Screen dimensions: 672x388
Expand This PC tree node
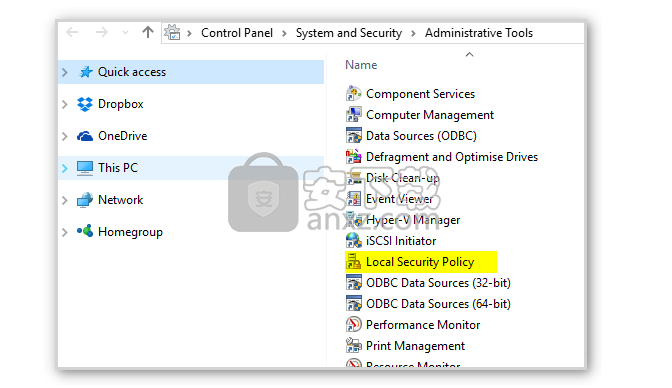65,168
